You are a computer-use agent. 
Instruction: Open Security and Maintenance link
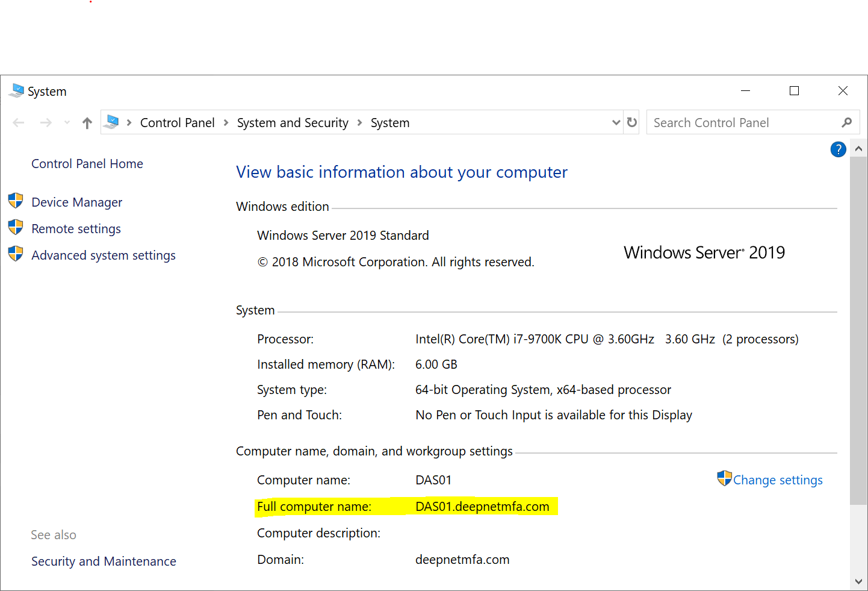[104, 561]
